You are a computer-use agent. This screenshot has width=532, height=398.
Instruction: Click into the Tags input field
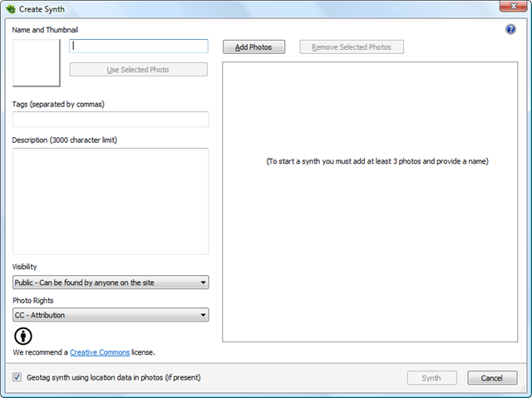click(x=111, y=120)
